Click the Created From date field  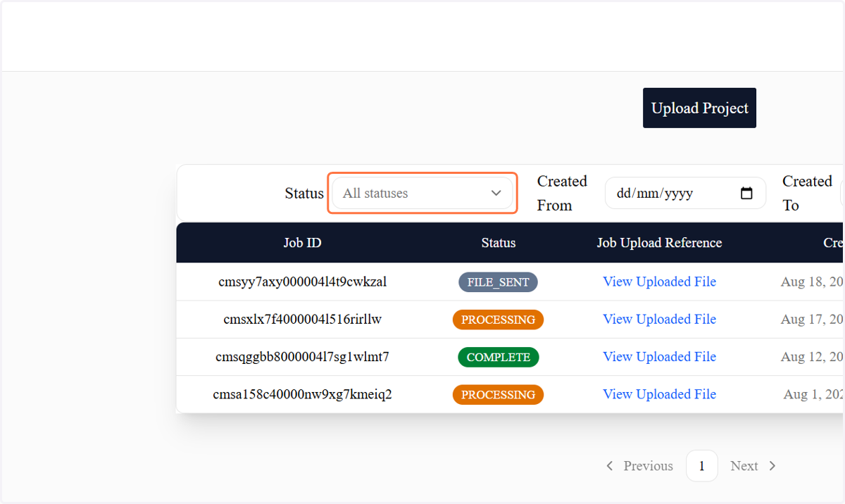685,193
